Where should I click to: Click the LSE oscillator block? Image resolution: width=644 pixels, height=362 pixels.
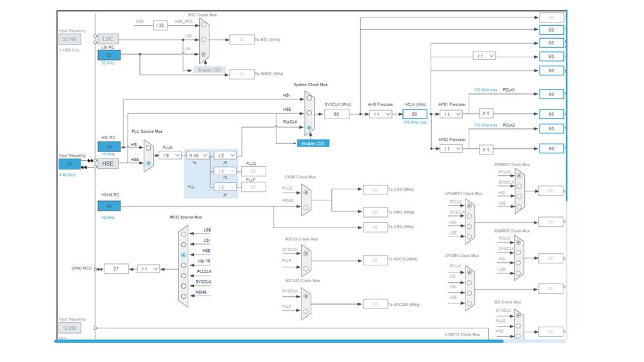pos(108,39)
